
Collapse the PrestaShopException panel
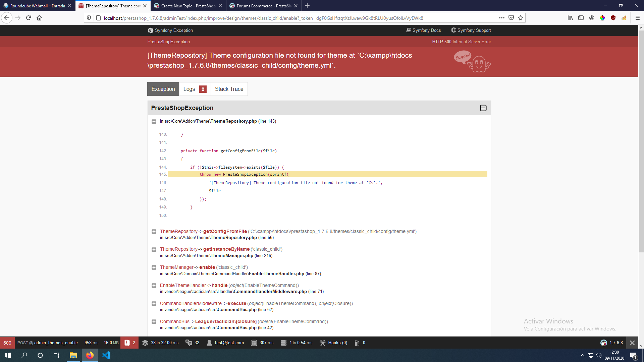[483, 108]
